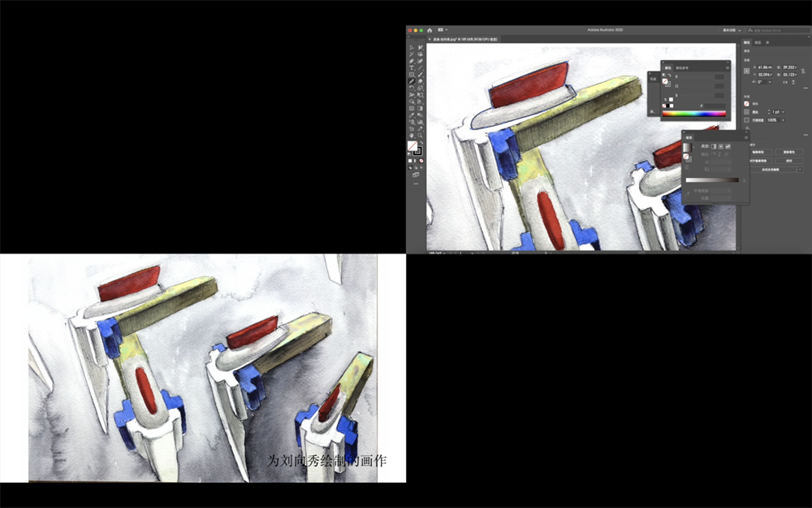The width and height of the screenshot is (812, 508).
Task: Open rotation angle dropdown in Transform
Action: (x=770, y=82)
